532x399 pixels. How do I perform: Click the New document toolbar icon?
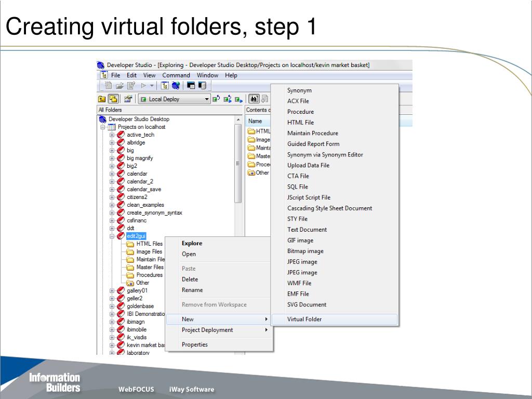[x=108, y=86]
